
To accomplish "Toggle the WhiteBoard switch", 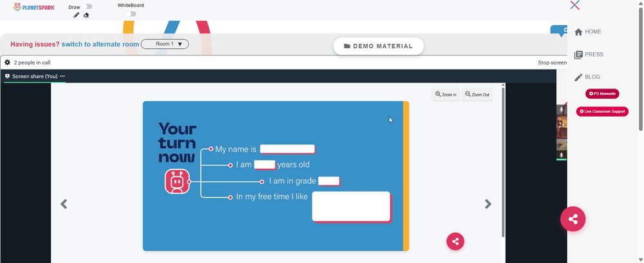I will pos(131,14).
